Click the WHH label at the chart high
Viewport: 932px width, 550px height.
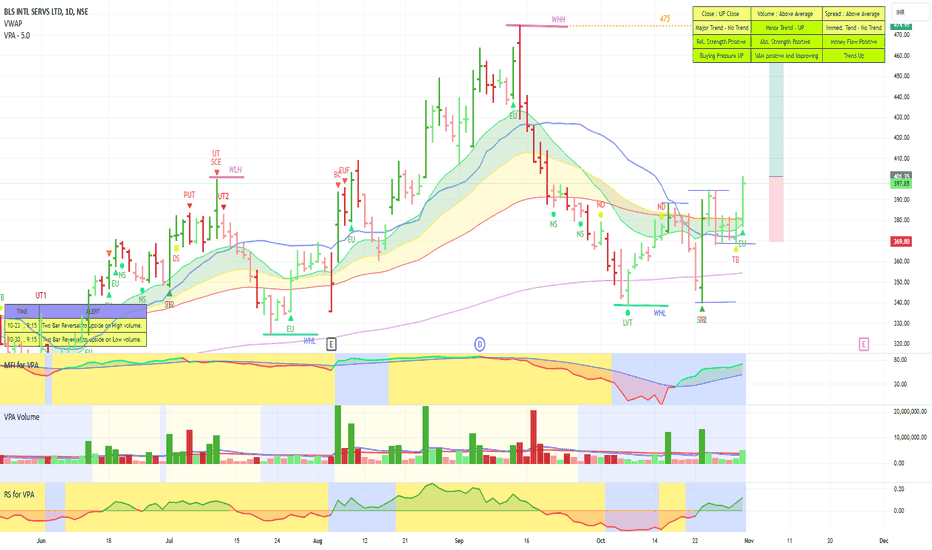(x=558, y=20)
